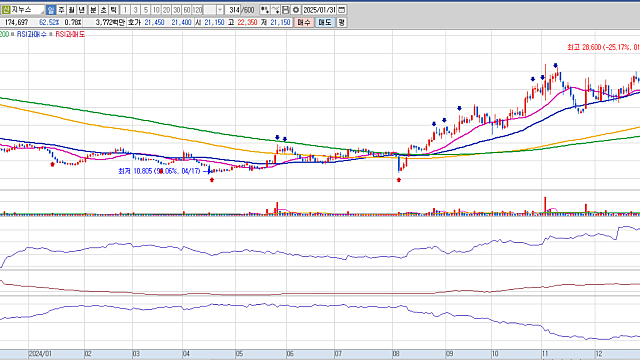640x360 pixels.
Task: Click the custom interval input box
Action: pos(210,10)
